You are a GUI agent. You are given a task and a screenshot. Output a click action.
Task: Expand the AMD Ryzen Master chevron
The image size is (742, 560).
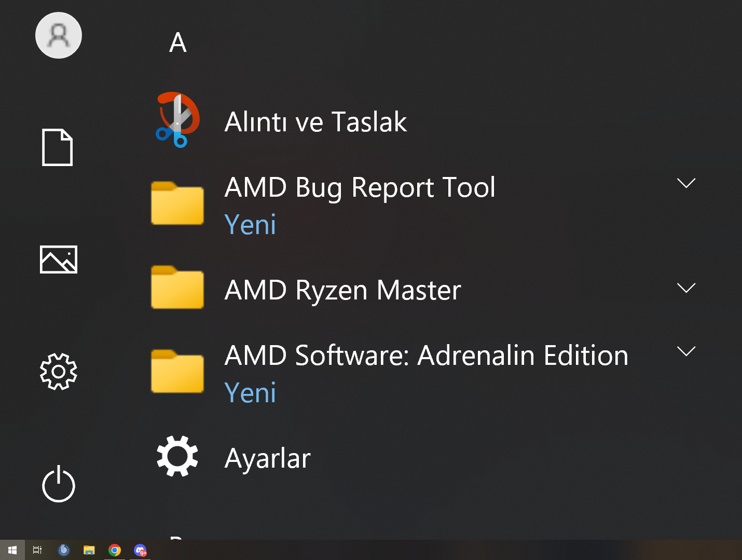tap(686, 288)
